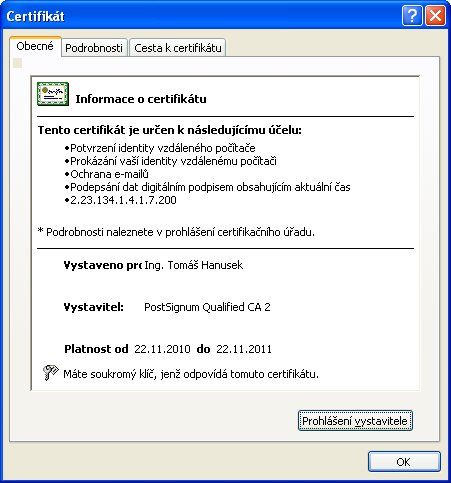The image size is (451, 483).
Task: Click the issuer PostSignum Qualified CA 2
Action: [x=207, y=307]
